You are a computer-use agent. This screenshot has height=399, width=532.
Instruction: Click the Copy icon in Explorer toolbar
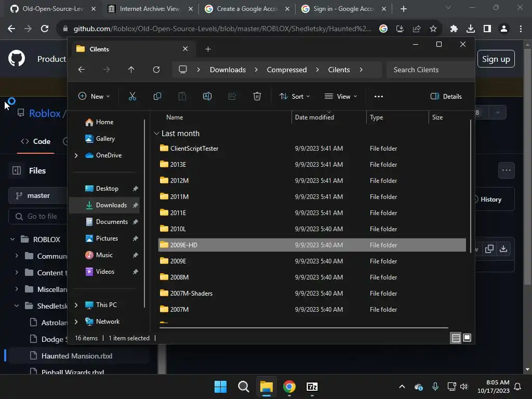coord(157,96)
